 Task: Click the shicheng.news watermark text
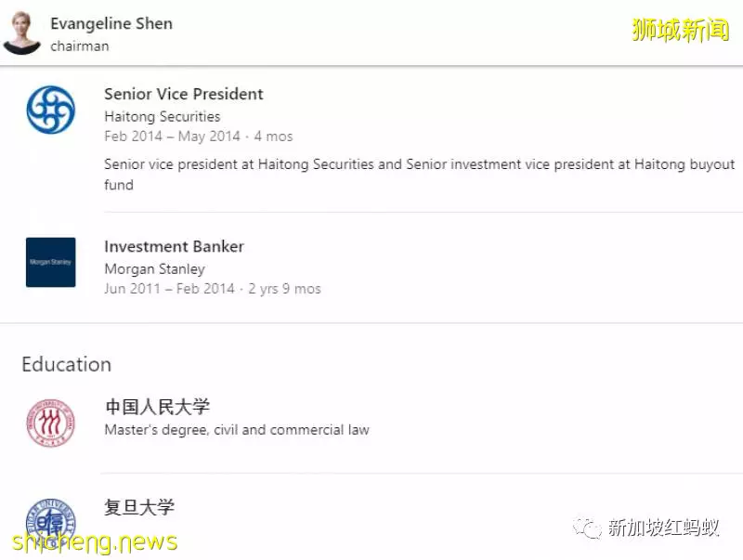(x=95, y=541)
